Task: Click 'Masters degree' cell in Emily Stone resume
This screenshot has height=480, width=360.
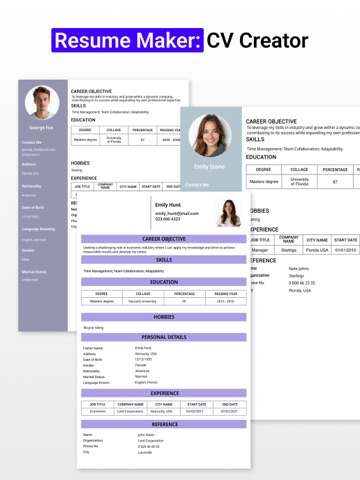Action: pos(264,182)
